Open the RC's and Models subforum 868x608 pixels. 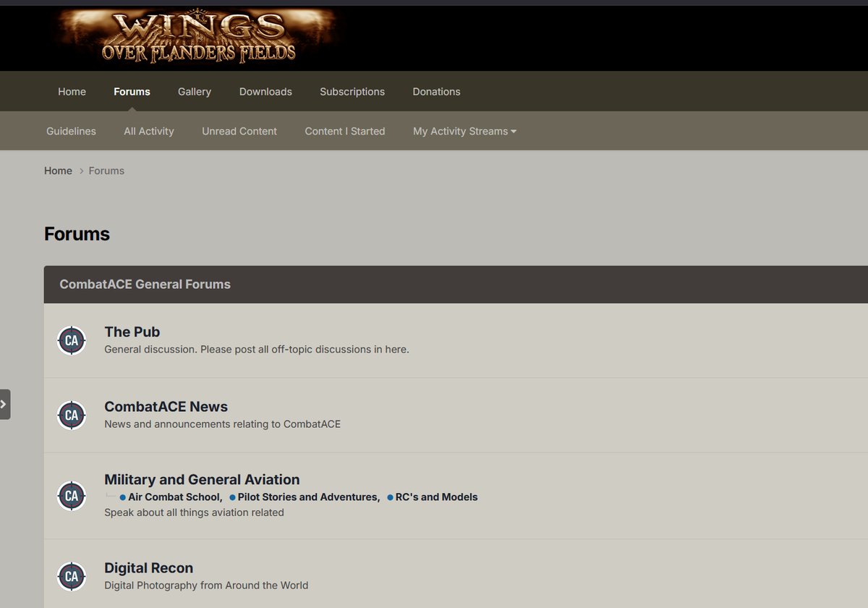(x=436, y=497)
